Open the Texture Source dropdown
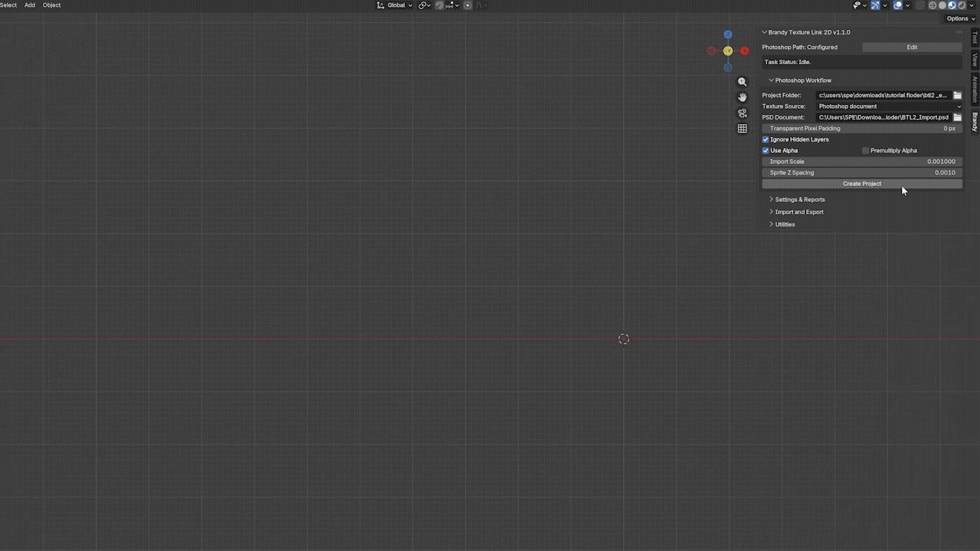 (x=889, y=106)
